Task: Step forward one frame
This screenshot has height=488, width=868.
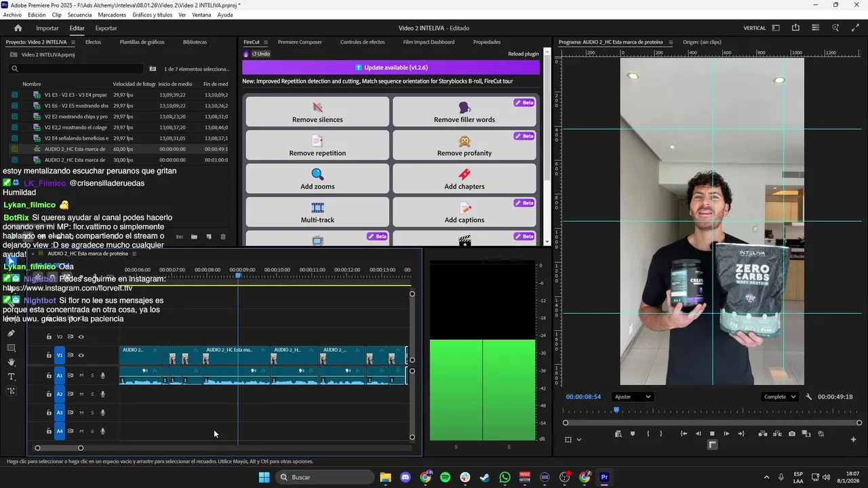Action: (x=726, y=434)
